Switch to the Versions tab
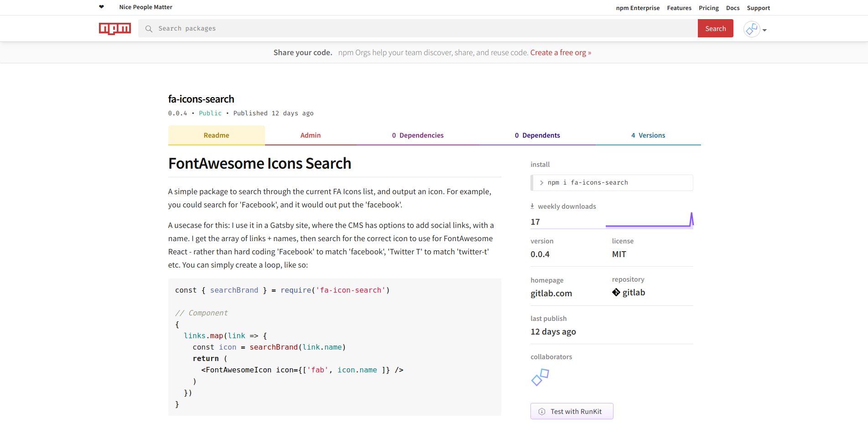This screenshot has height=423, width=868. point(648,135)
